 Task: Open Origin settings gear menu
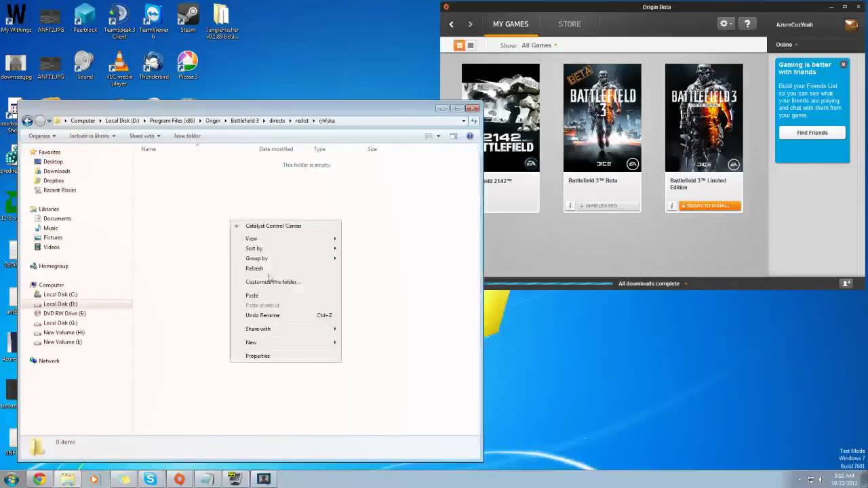tap(726, 24)
